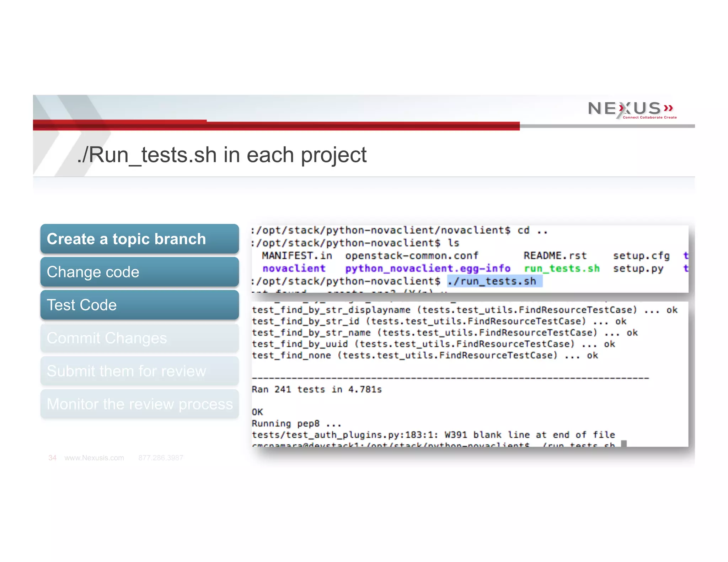Screen dimensions: 728x562
Task: Open the www.Nexusis.com footer link
Action: [94, 458]
